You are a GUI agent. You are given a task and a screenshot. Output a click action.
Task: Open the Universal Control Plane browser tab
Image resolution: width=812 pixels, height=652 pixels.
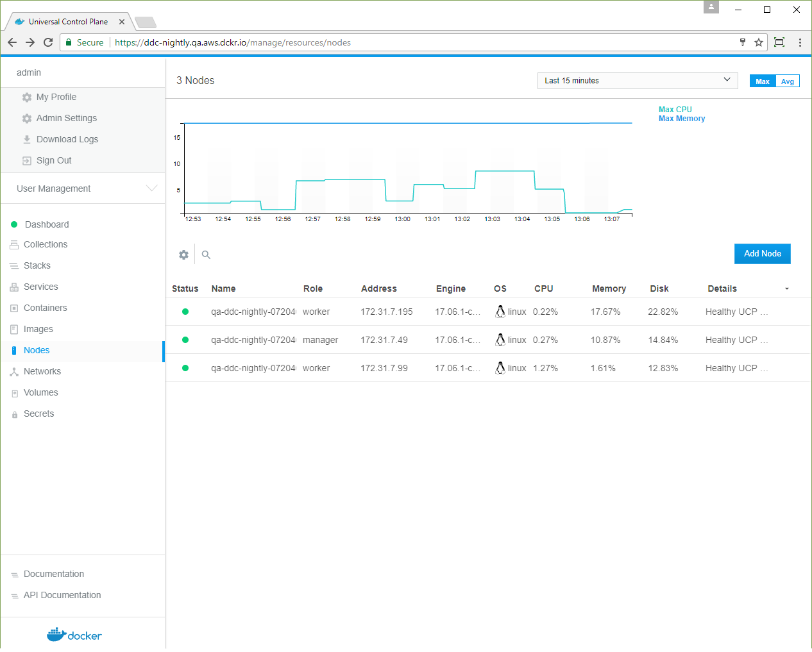68,22
